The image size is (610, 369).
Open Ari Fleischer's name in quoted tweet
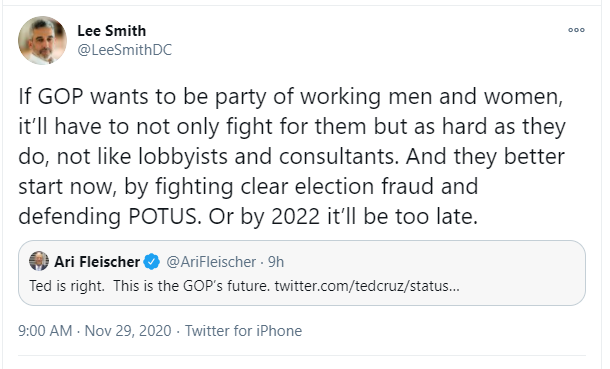tap(97, 262)
